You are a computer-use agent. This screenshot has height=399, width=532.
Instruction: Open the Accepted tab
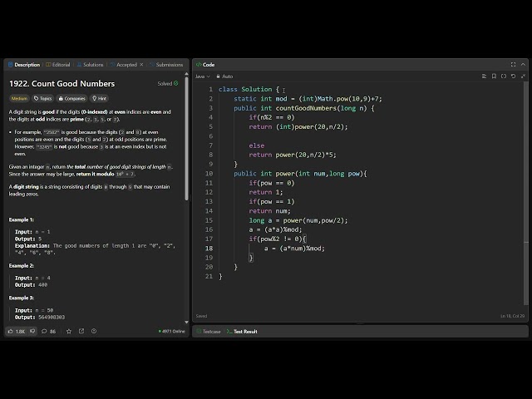click(x=124, y=65)
